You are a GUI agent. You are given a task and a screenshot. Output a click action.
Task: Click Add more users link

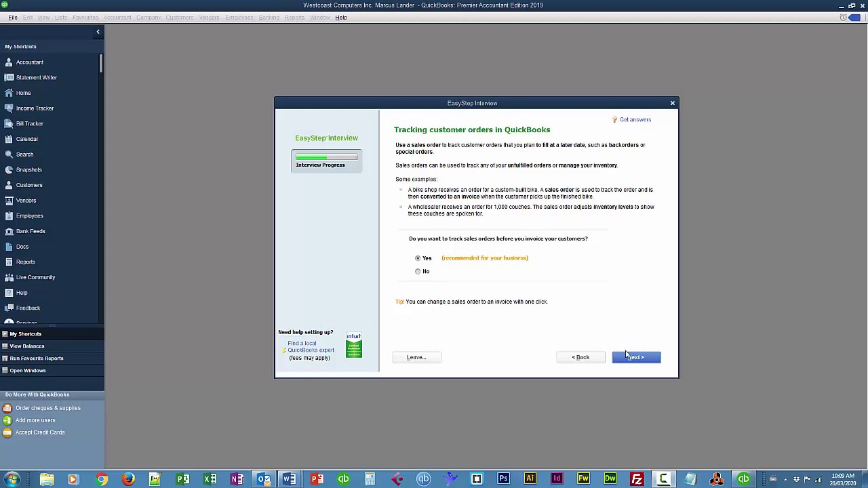pos(35,420)
